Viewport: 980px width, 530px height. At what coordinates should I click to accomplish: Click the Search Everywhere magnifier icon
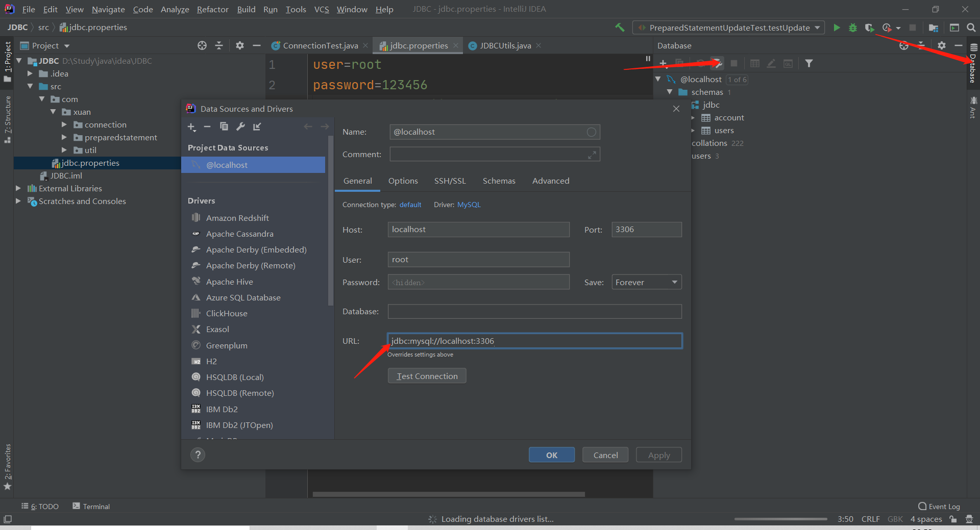tap(971, 28)
